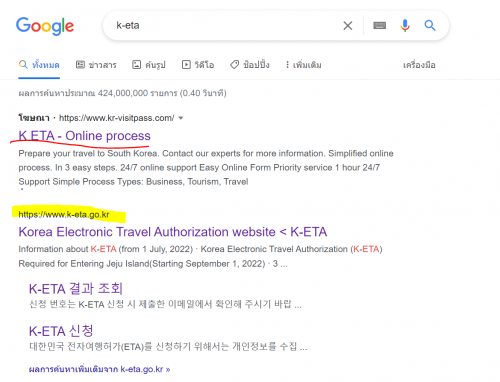Viewport: 500px width, 382px height.
Task: Click the news tab newspaper icon
Action: [80, 64]
